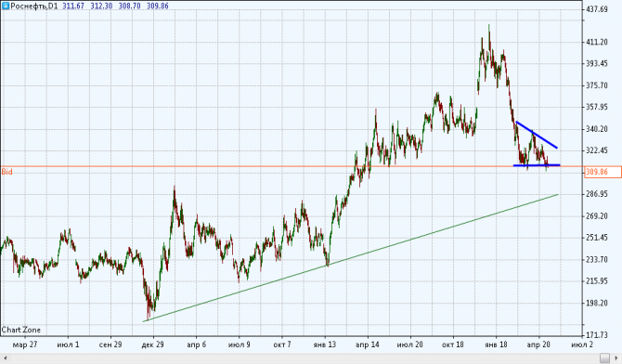Click the сен 29 date label

coord(110,344)
